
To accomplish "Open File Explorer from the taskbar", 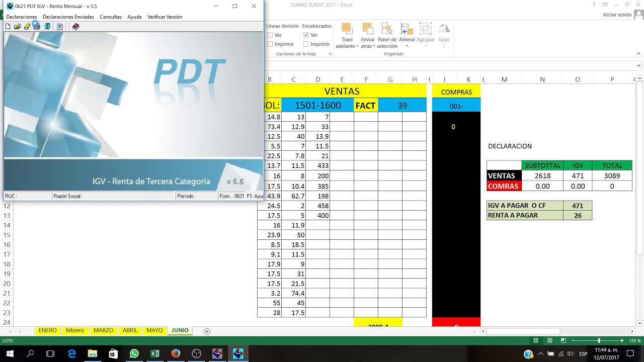I will [92, 354].
